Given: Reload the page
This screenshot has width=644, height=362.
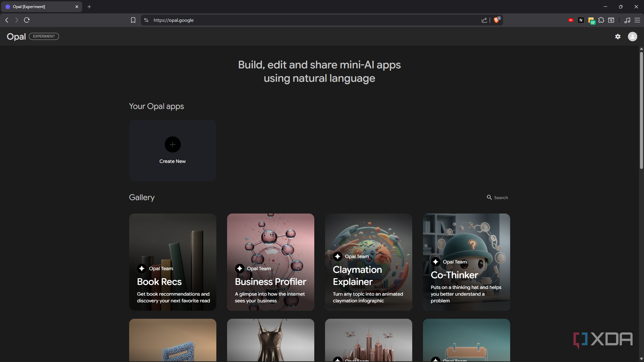Looking at the screenshot, I should [27, 20].
